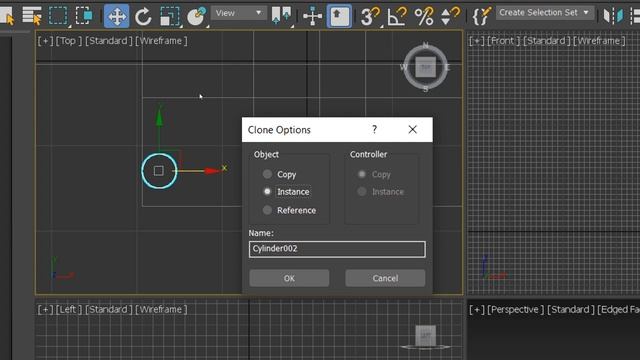Click the Mirror tool icon
The image size is (640, 360).
[613, 16]
